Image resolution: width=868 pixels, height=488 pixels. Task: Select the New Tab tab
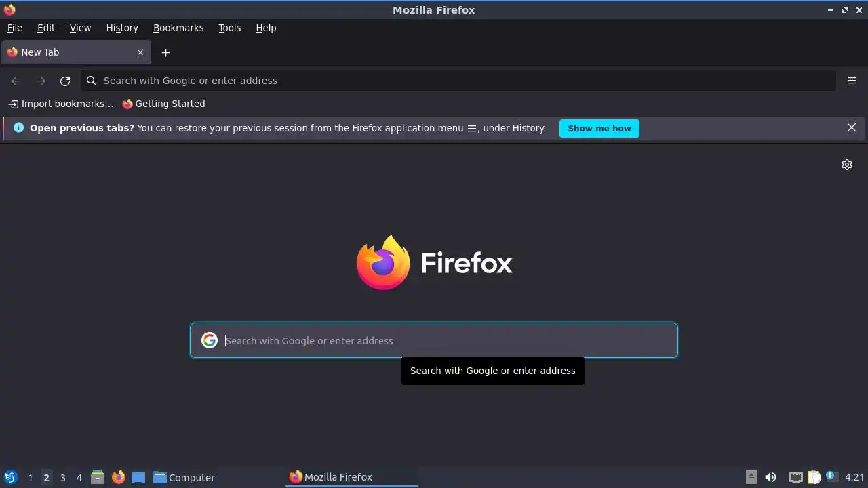75,52
